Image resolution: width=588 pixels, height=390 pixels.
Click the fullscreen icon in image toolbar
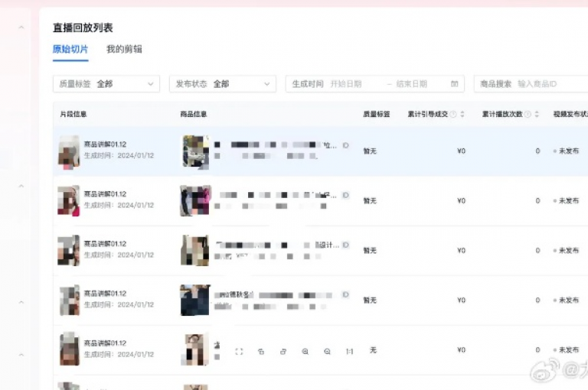pos(239,352)
